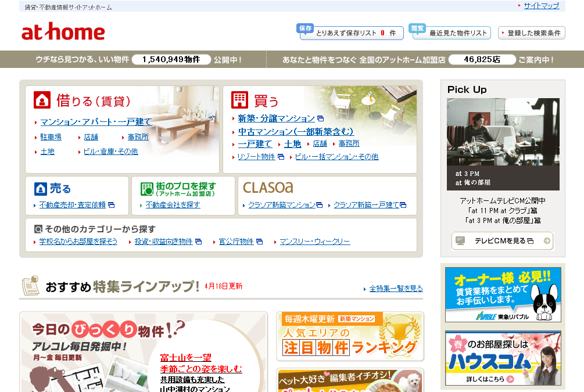Open 登録した検索条件 saved searches
Screen dimensions: 584x392
[532, 33]
